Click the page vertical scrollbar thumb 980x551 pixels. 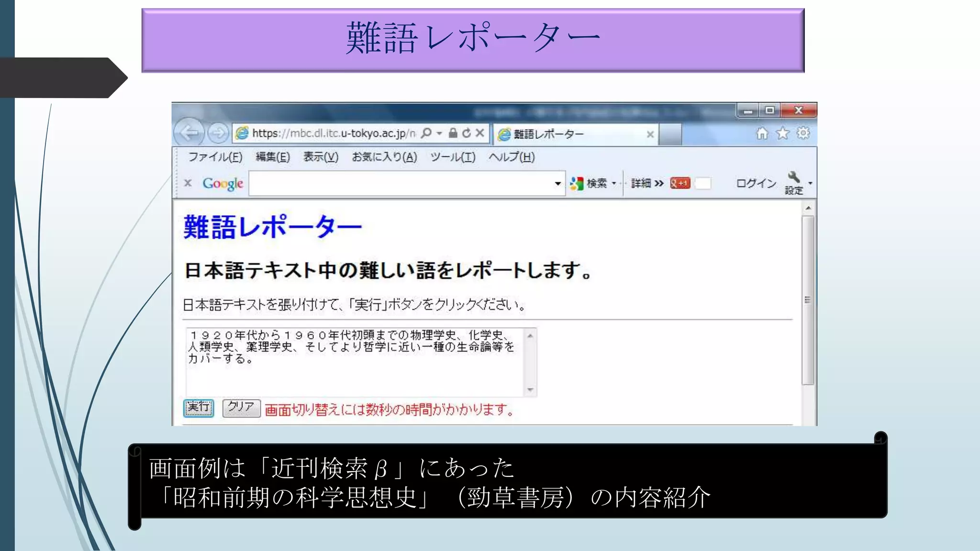[x=808, y=300]
